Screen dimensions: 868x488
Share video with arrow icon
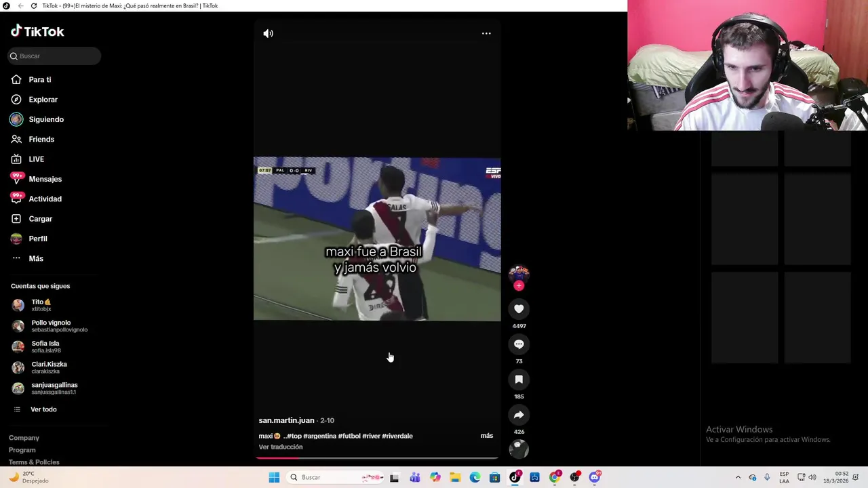point(519,415)
